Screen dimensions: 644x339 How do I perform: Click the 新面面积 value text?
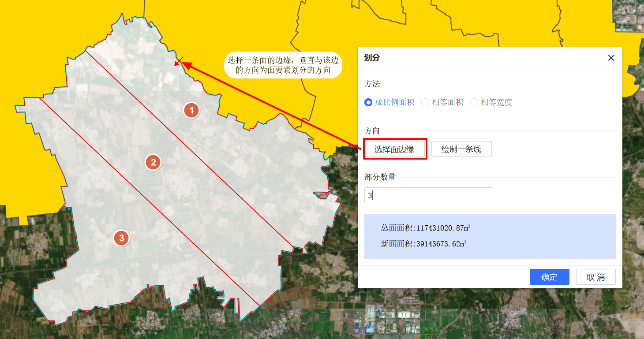423,244
